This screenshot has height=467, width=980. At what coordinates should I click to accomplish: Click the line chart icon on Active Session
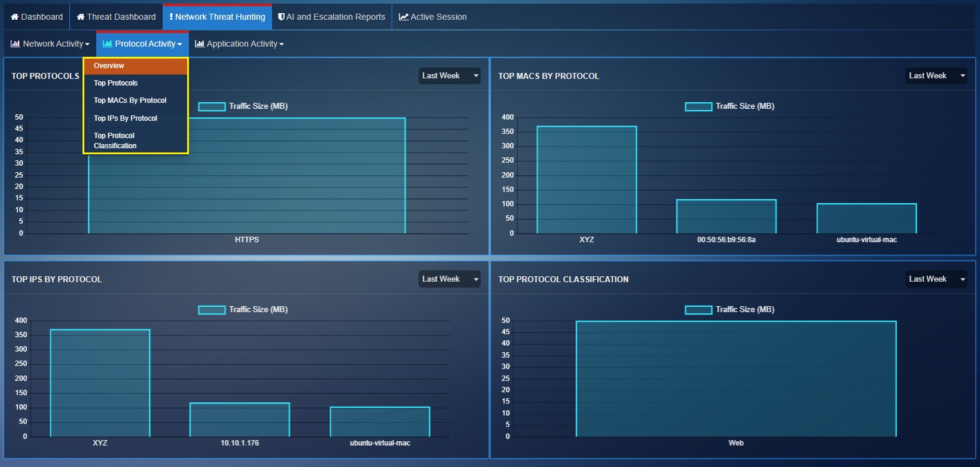(404, 17)
